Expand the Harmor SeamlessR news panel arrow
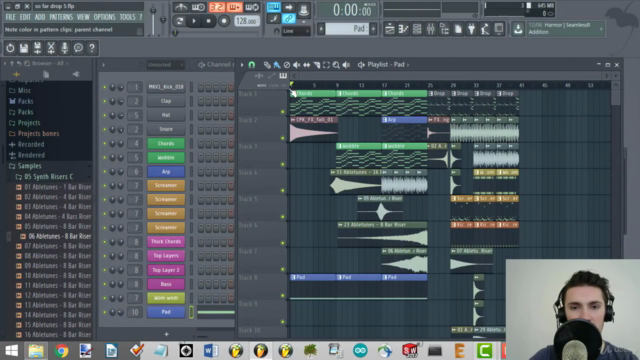Viewport: 640px width, 360px height. (x=601, y=29)
